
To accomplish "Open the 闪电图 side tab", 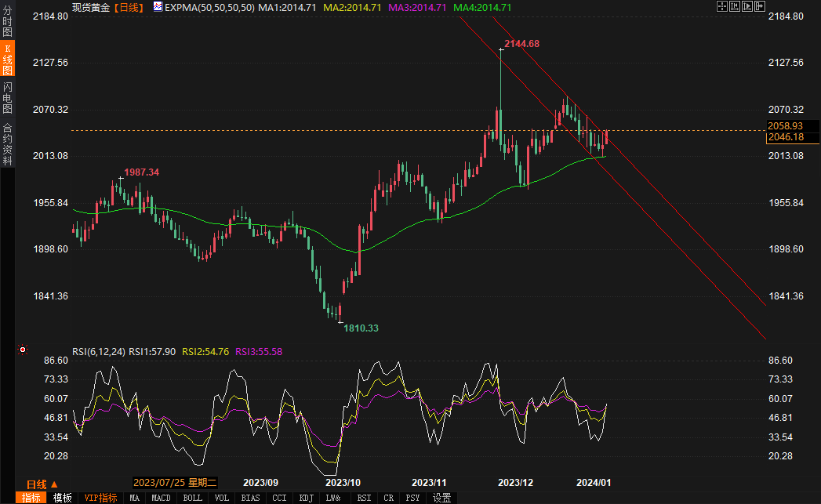I will pos(7,98).
